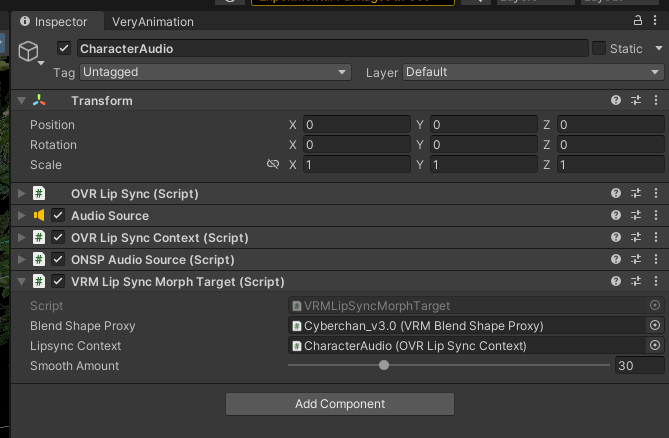
Task: Open the Tag dropdown showing Untagged
Action: pos(215,72)
